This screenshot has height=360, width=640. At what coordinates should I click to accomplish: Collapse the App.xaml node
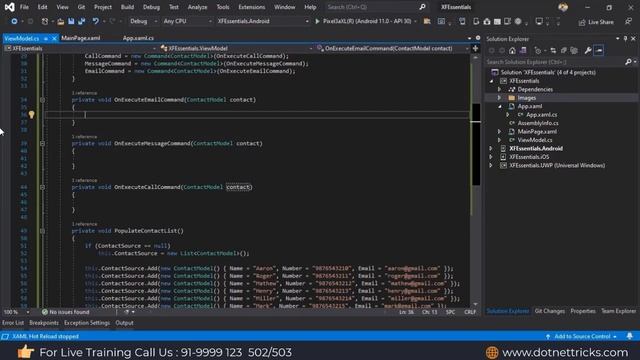point(500,107)
